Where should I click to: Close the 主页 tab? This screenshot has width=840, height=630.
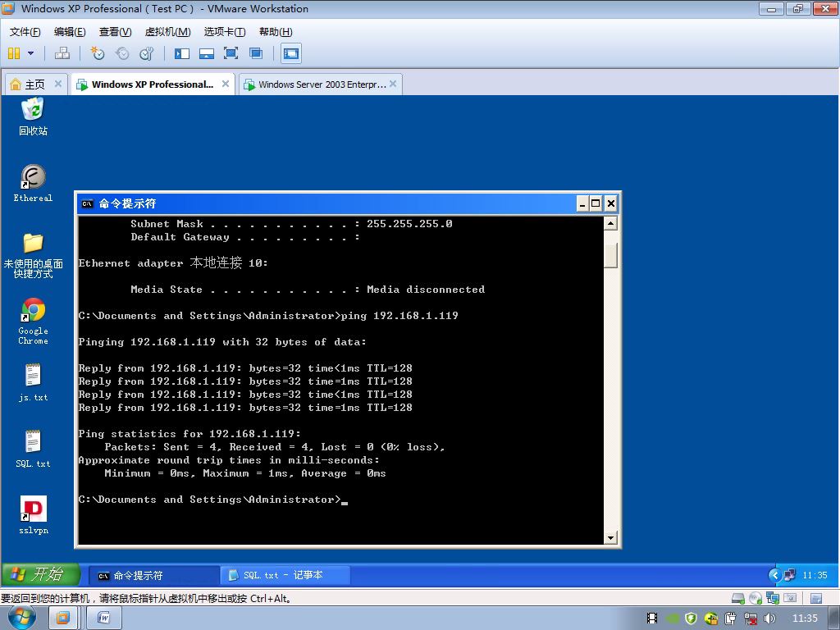point(58,84)
